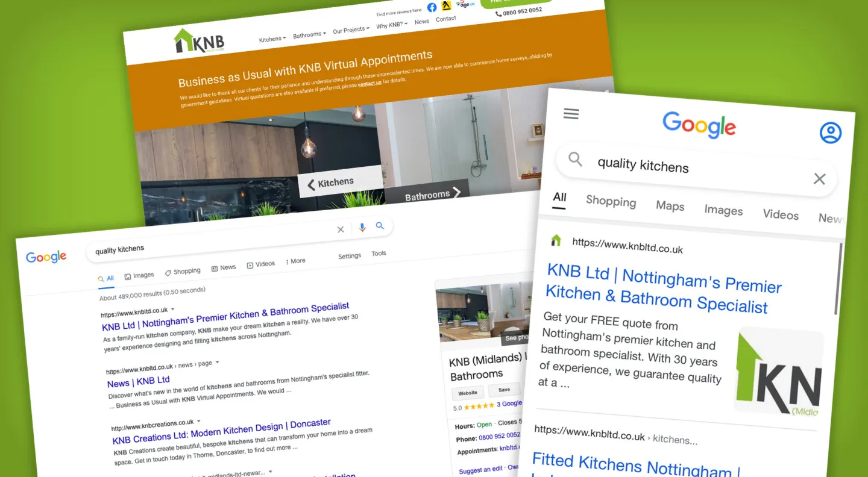This screenshot has width=868, height=477.
Task: Open the contact us link in the banner
Action: pyautogui.click(x=370, y=84)
